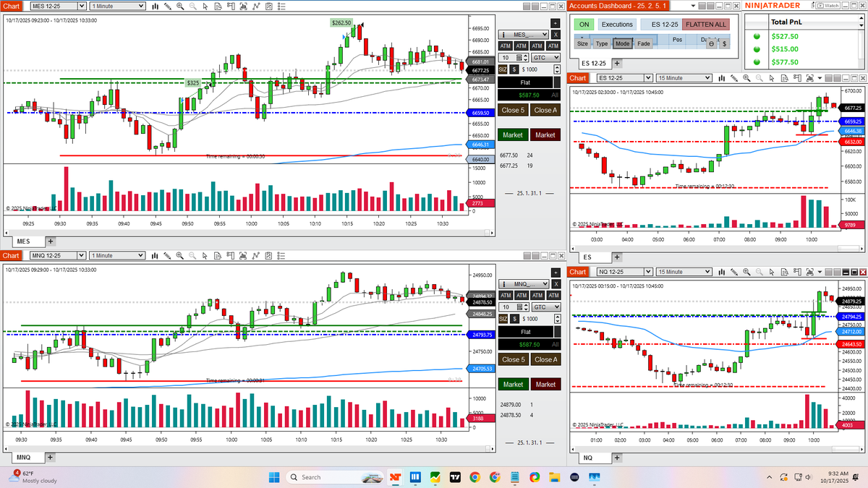Open the TradingView icon in Windows taskbar
868x488 pixels.
tap(455, 477)
